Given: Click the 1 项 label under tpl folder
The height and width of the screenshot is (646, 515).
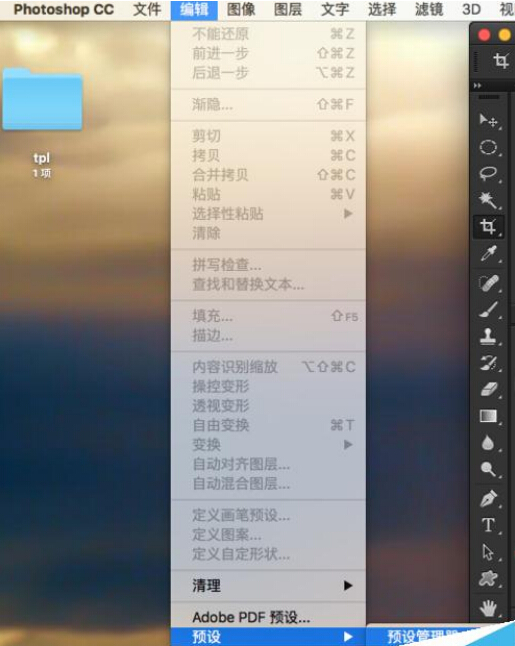Looking at the screenshot, I should coord(42,173).
